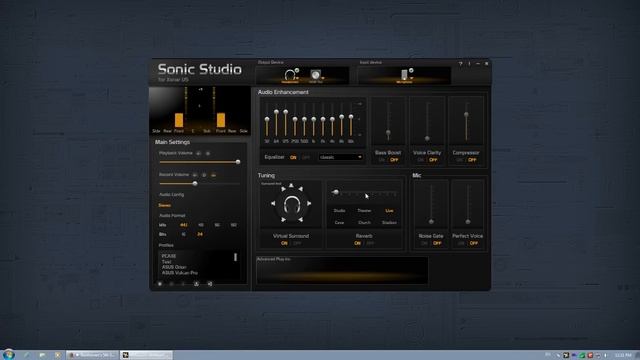Choose the Live reverb preset
The height and width of the screenshot is (360, 640).
389,211
